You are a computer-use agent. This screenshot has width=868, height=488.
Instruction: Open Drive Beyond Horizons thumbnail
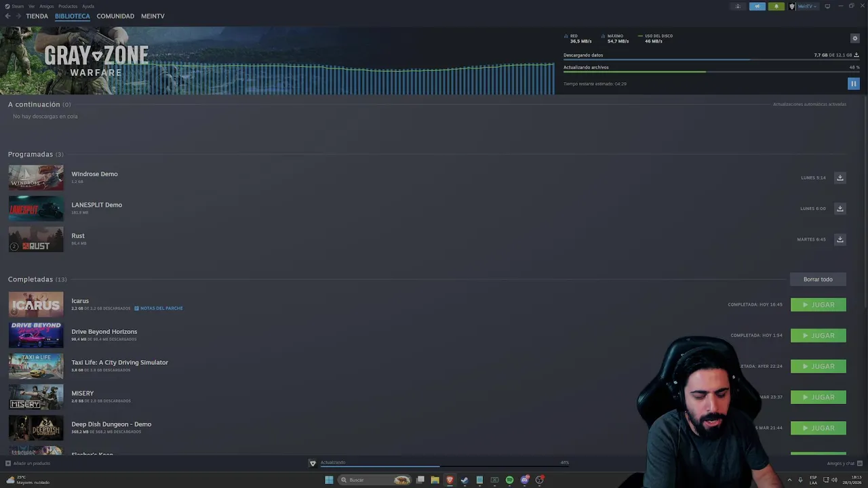[36, 335]
